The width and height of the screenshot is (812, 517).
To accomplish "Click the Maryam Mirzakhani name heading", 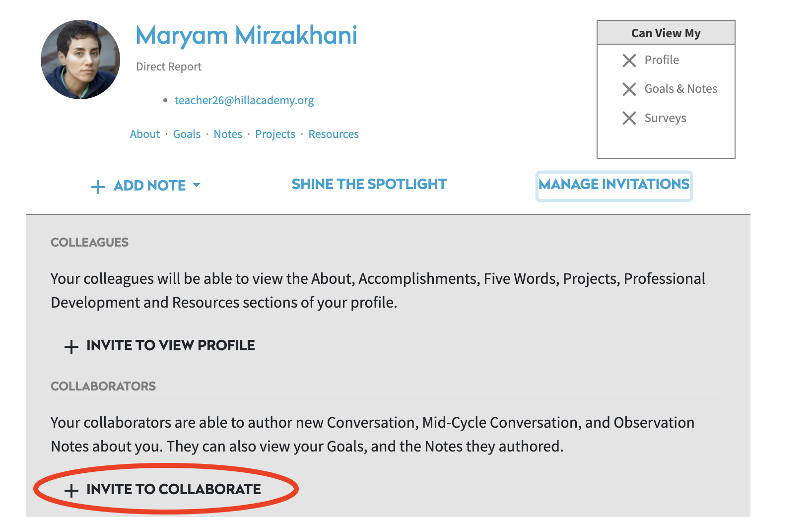I will click(x=247, y=36).
